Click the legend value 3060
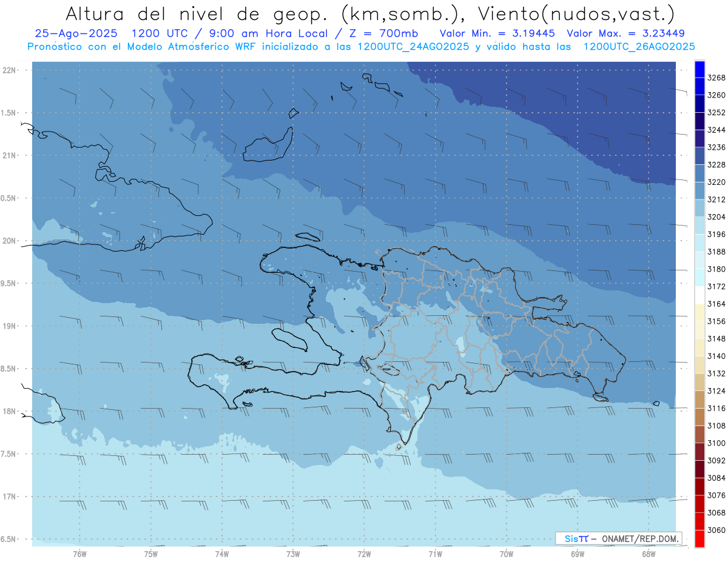This screenshot has width=728, height=562. (716, 530)
